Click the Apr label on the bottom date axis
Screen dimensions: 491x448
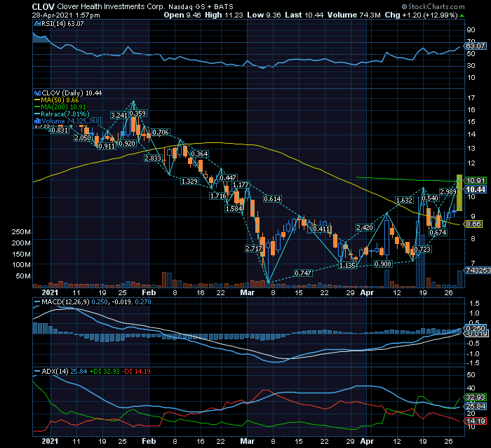pyautogui.click(x=367, y=441)
